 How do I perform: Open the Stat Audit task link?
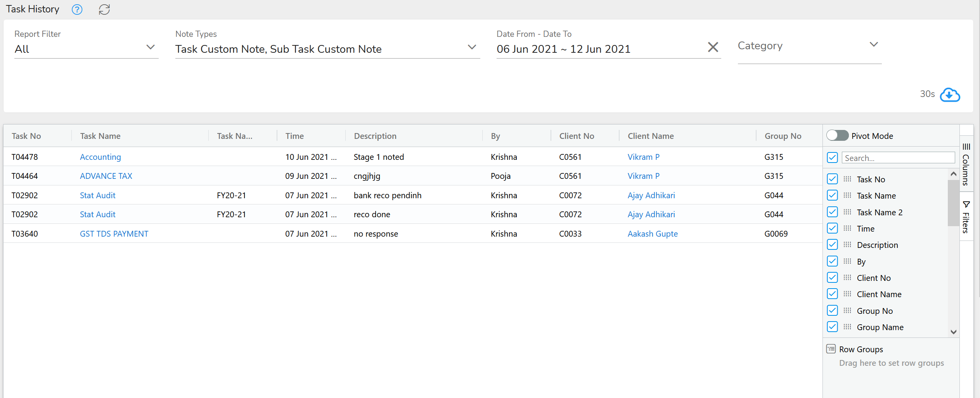point(97,195)
